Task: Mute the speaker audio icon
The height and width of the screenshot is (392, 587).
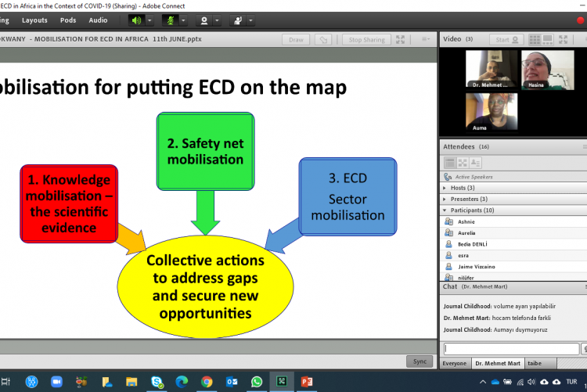Action: [x=136, y=20]
